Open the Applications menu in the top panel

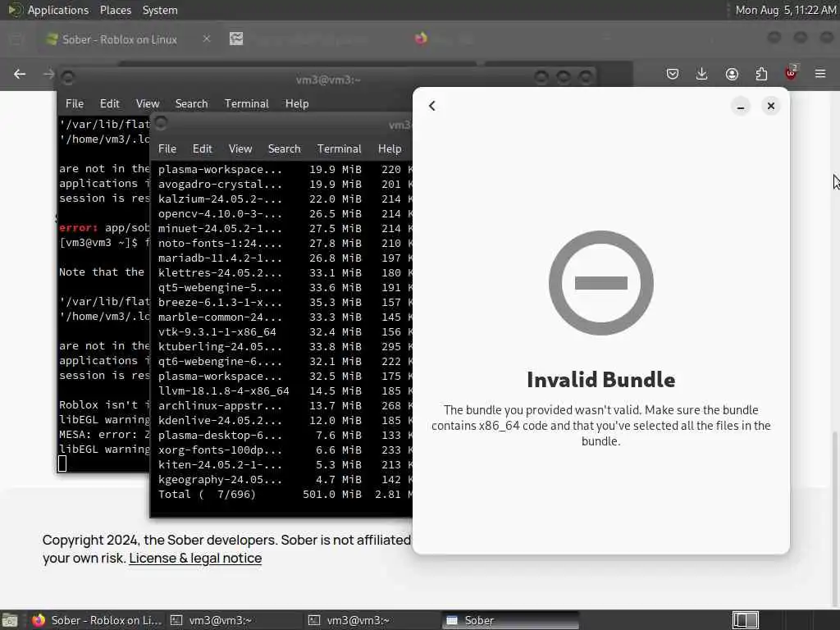click(x=58, y=10)
